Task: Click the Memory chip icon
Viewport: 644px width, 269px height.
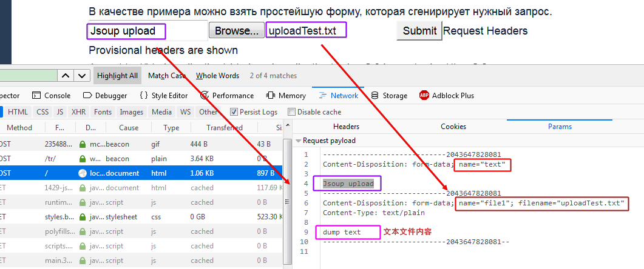Action: tap(271, 96)
